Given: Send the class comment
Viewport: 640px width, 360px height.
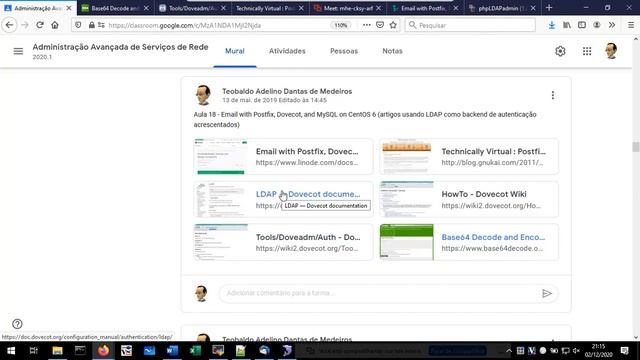Looking at the screenshot, I should click(547, 293).
